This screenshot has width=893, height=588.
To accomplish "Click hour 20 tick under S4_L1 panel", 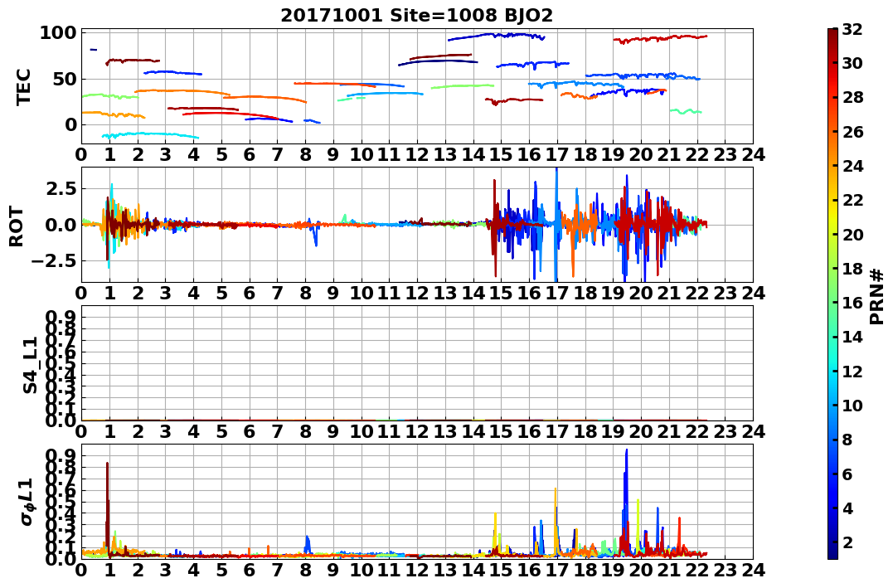I will [x=641, y=431].
